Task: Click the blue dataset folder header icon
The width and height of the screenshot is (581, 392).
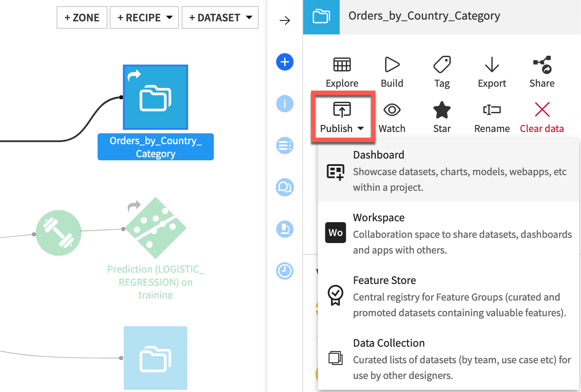Action: [321, 17]
